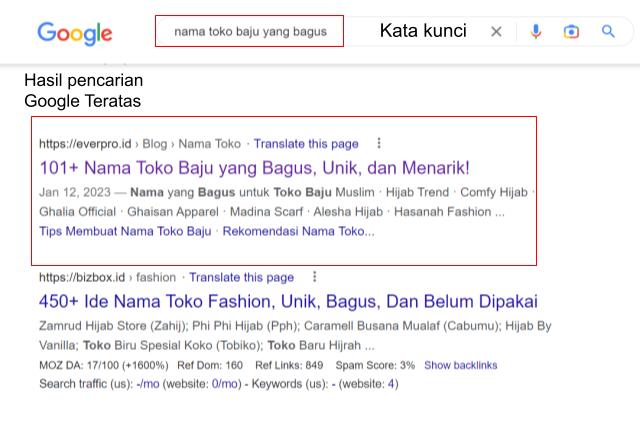
Task: Start voice search with microphone icon
Action: tap(536, 31)
